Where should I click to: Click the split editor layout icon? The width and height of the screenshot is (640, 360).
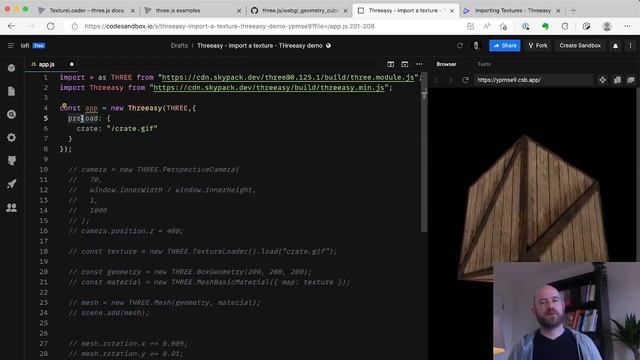(x=391, y=64)
